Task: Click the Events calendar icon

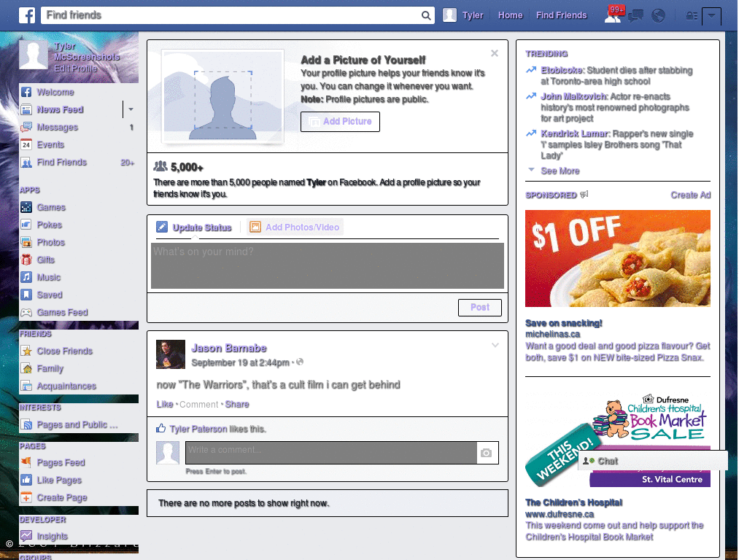Action: point(26,145)
